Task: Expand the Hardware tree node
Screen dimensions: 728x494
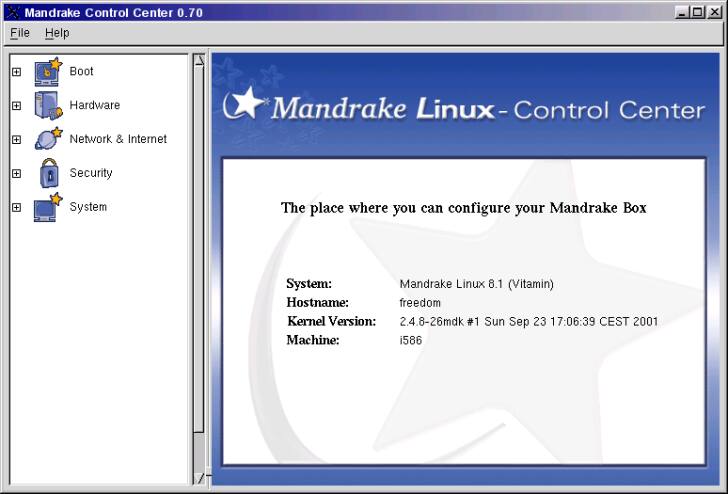Action: [x=16, y=105]
